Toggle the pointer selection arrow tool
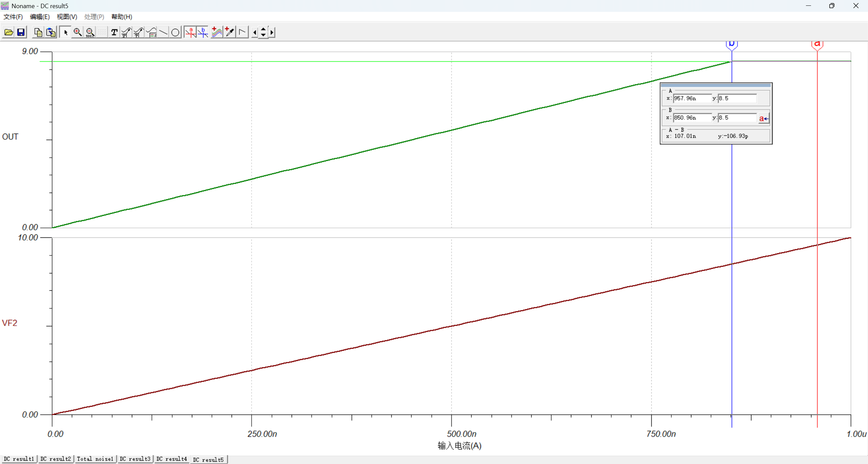 click(65, 33)
